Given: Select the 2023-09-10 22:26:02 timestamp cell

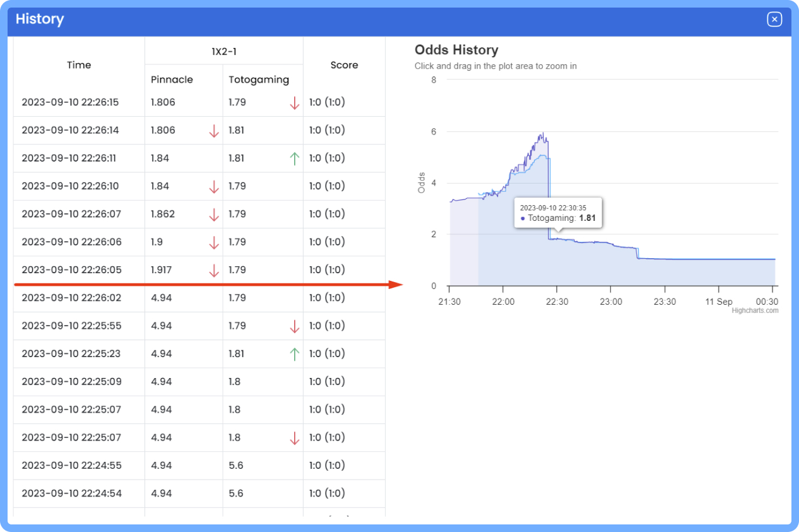Looking at the screenshot, I should pyautogui.click(x=71, y=298).
